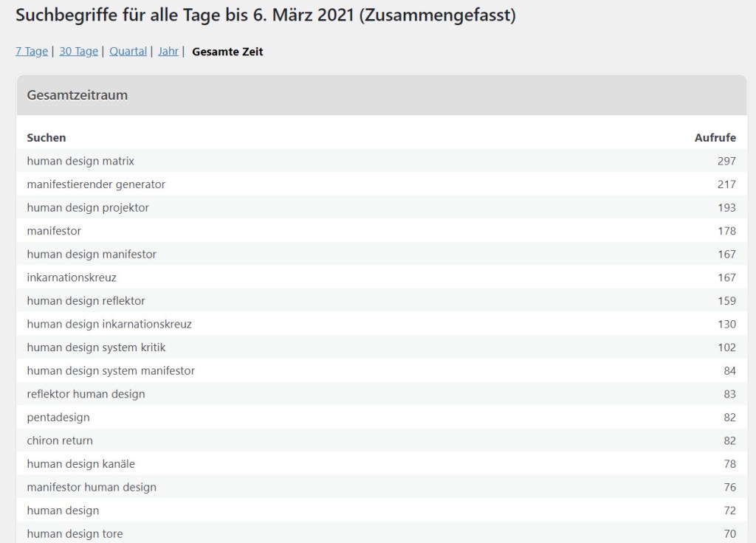Viewport: 756px width, 543px height.
Task: Select the Quartal period link
Action: (x=128, y=52)
